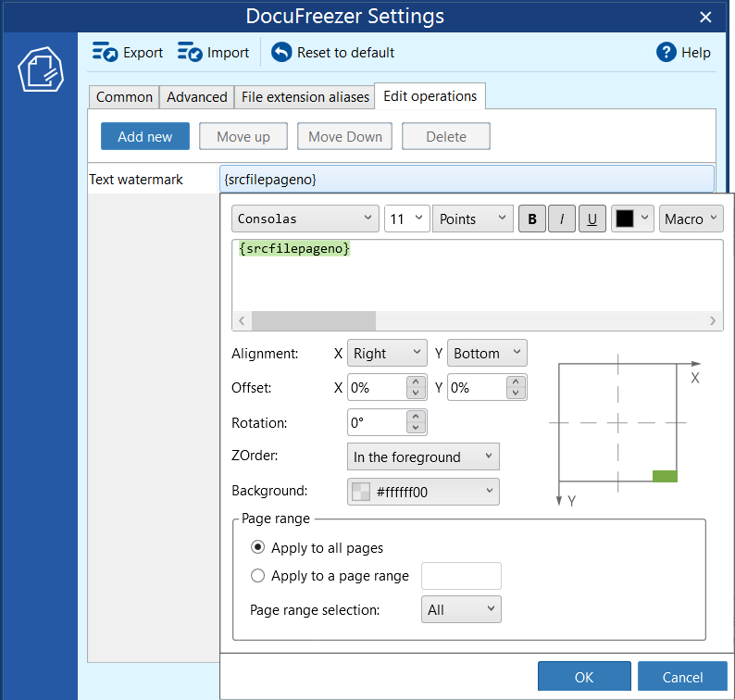Click the Import settings icon

(190, 52)
